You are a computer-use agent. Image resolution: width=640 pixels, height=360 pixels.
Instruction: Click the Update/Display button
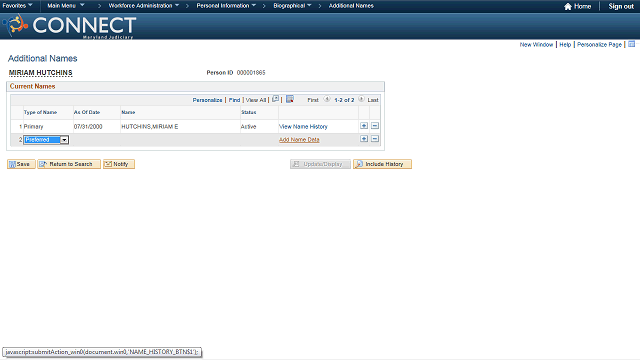tap(320, 164)
